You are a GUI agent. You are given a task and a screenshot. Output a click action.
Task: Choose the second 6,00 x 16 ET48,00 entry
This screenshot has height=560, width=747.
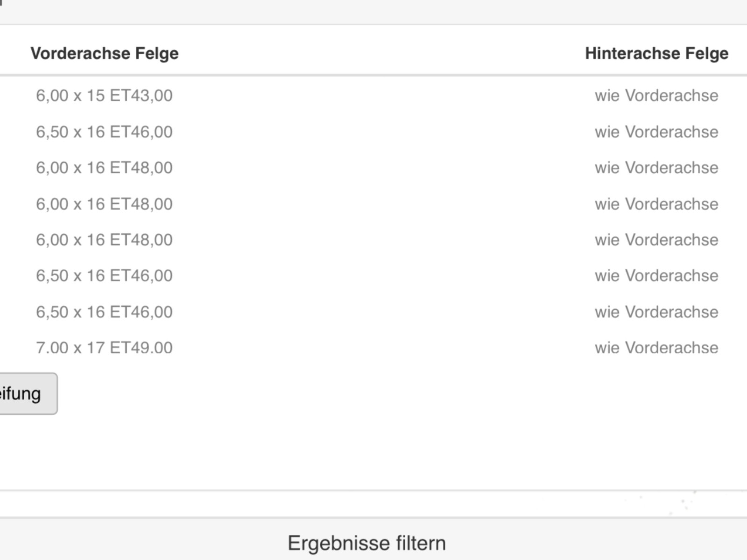point(104,204)
